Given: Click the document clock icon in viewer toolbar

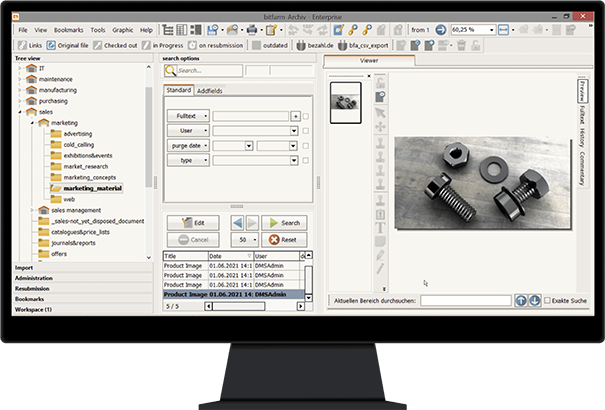Looking at the screenshot, I should point(380,96).
